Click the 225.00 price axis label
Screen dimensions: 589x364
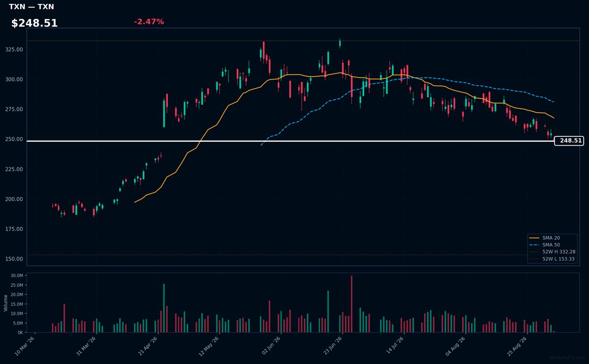[x=13, y=169]
